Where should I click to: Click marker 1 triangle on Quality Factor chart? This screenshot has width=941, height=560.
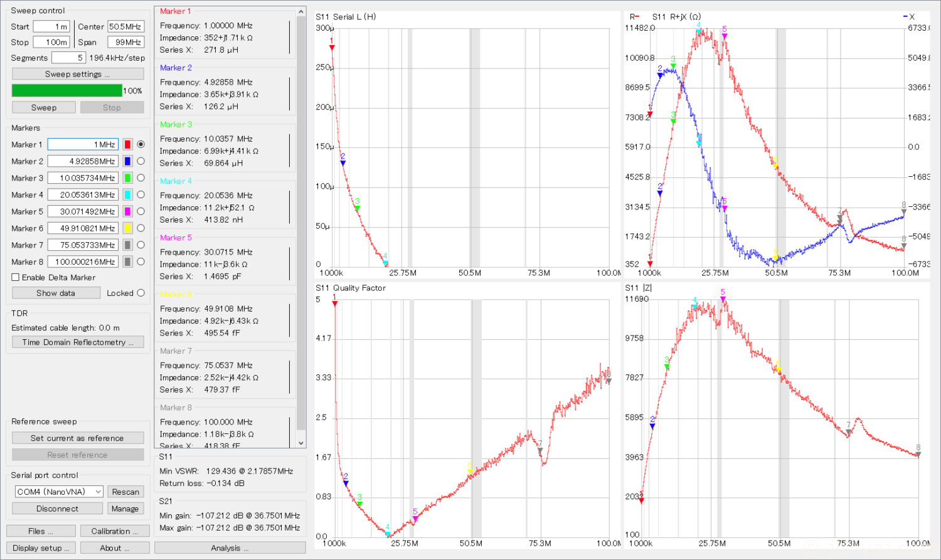tap(335, 304)
